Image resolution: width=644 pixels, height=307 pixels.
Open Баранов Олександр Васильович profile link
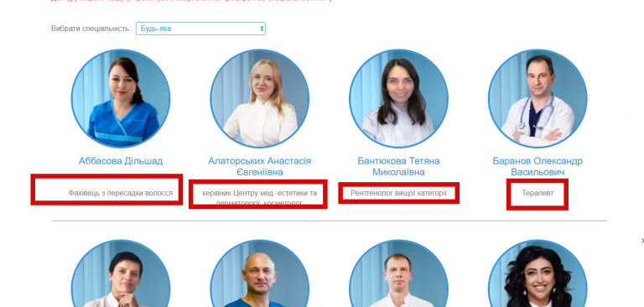coord(538,166)
